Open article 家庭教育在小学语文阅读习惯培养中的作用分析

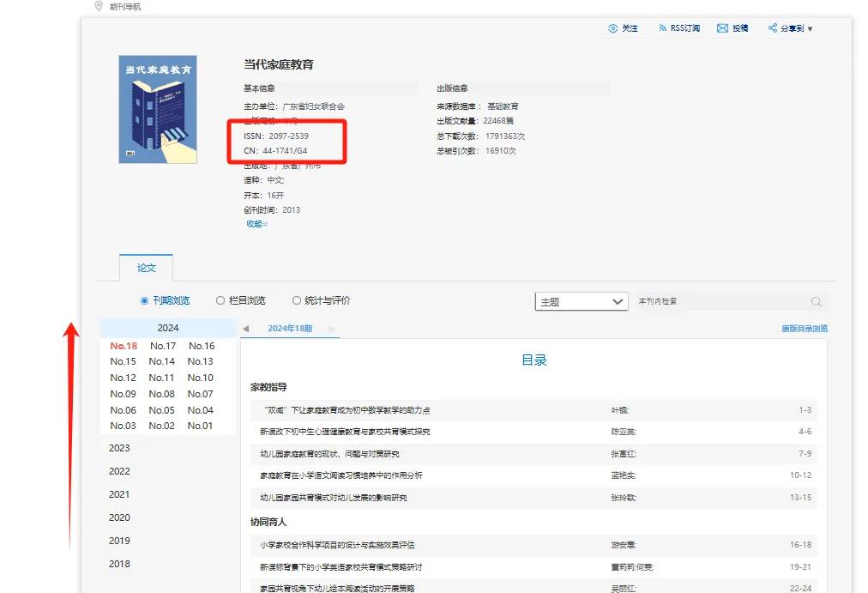pyautogui.click(x=341, y=475)
